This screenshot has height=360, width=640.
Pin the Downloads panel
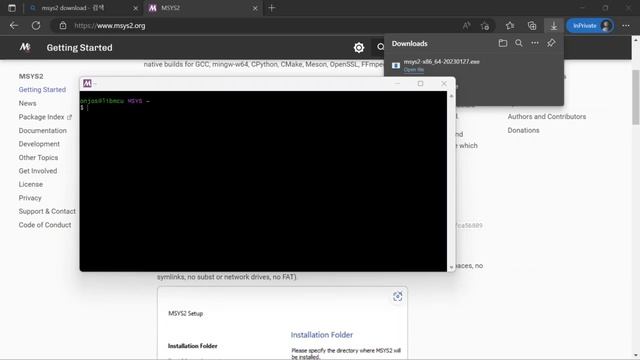coord(551,43)
